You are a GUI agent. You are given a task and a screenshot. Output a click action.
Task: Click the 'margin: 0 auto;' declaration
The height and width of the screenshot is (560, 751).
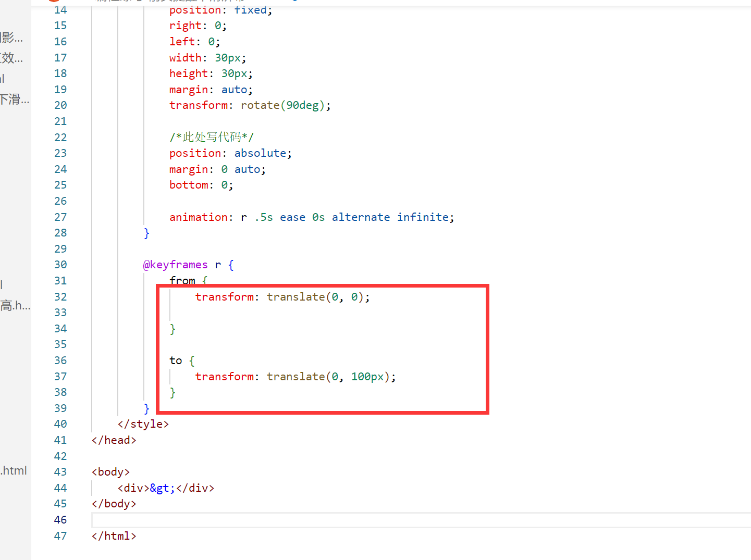coord(217,169)
